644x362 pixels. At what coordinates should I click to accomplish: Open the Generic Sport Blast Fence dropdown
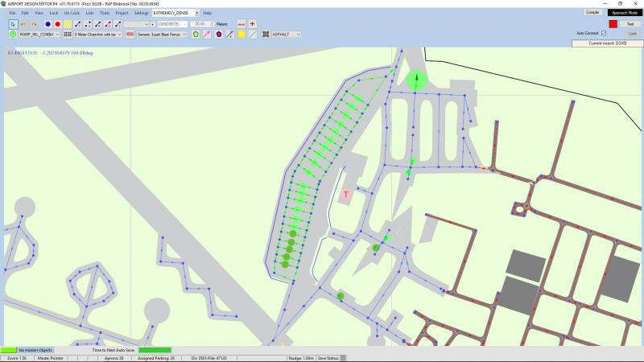184,35
